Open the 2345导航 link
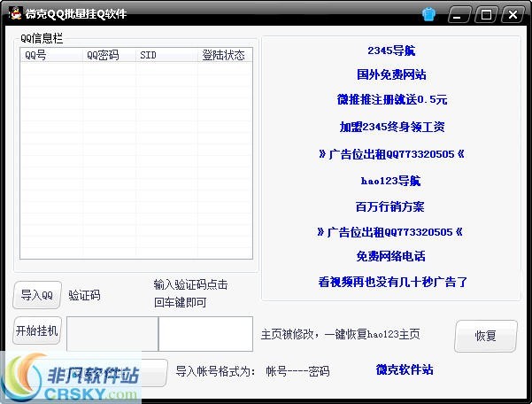532x404 pixels. point(391,50)
